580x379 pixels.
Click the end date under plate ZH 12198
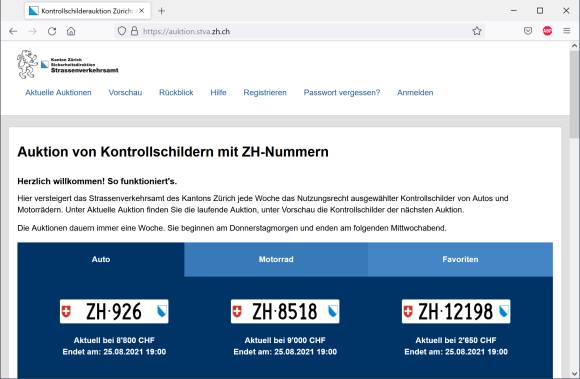click(x=456, y=352)
